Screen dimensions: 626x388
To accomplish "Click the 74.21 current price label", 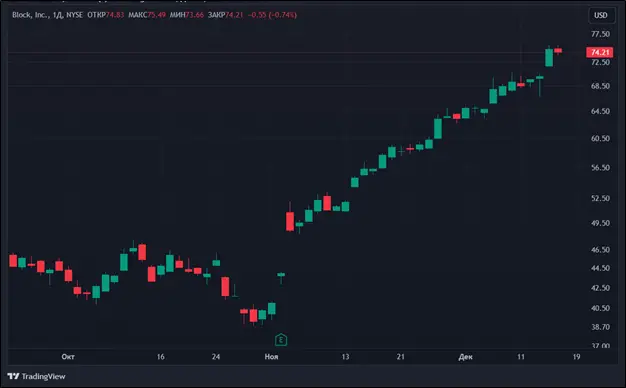I will (x=600, y=52).
